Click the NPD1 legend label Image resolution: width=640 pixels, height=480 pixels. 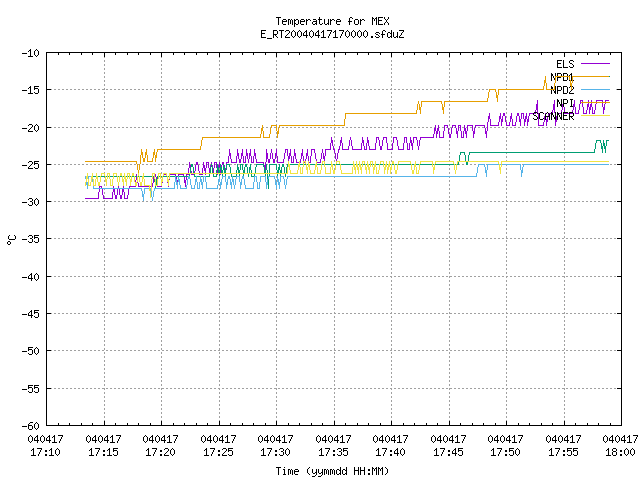coord(562,77)
